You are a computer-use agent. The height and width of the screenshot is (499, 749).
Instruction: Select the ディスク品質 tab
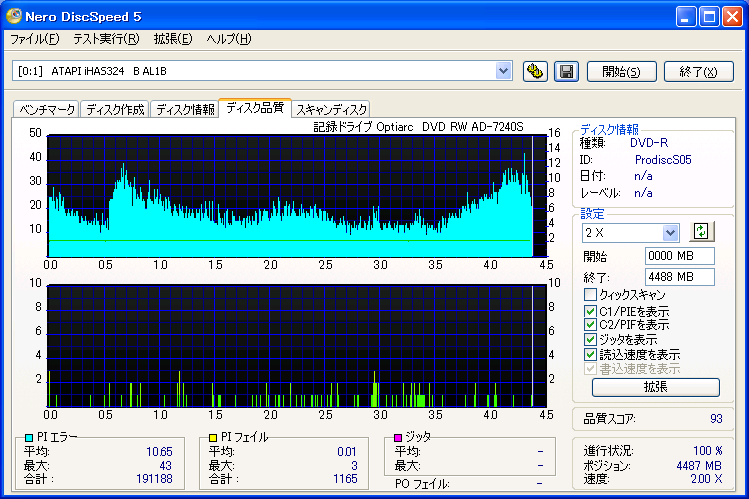tap(255, 107)
